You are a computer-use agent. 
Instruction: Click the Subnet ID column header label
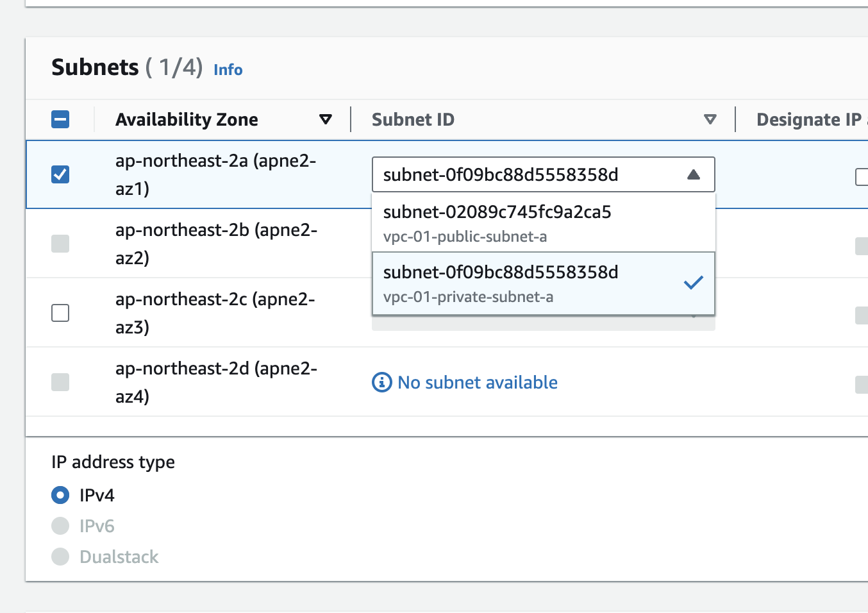coord(413,119)
